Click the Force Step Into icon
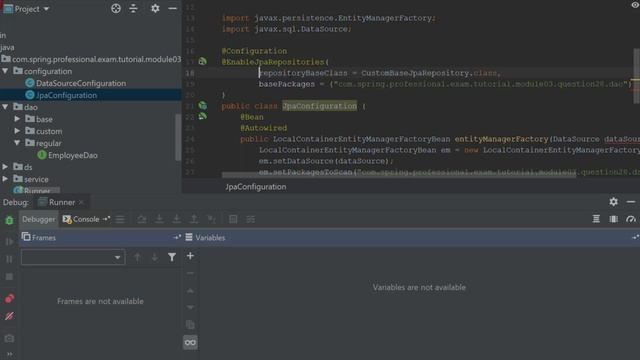 (176, 220)
